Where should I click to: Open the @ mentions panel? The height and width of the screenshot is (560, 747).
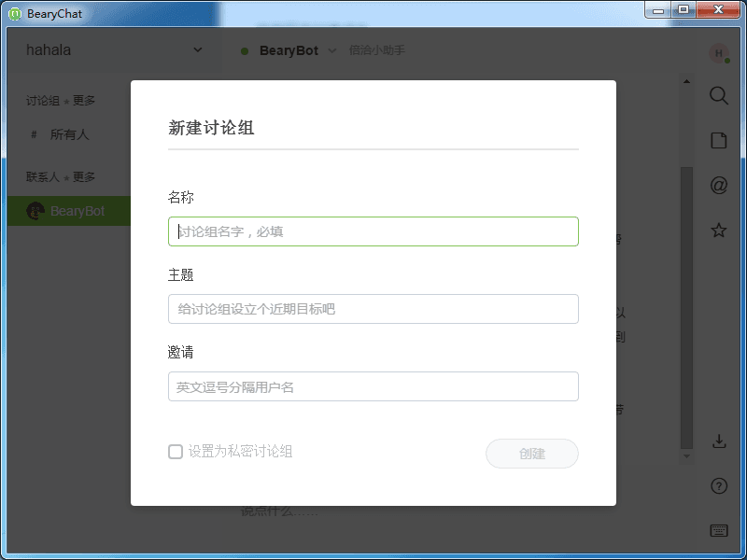coord(718,185)
